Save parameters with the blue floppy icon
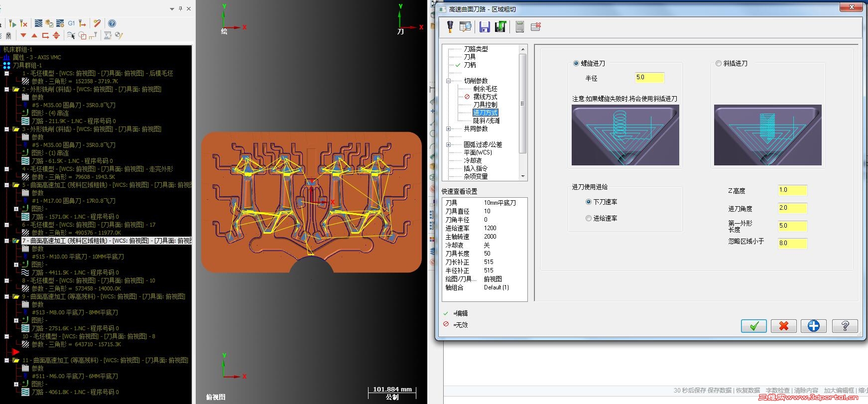The height and width of the screenshot is (404, 868). click(x=485, y=26)
